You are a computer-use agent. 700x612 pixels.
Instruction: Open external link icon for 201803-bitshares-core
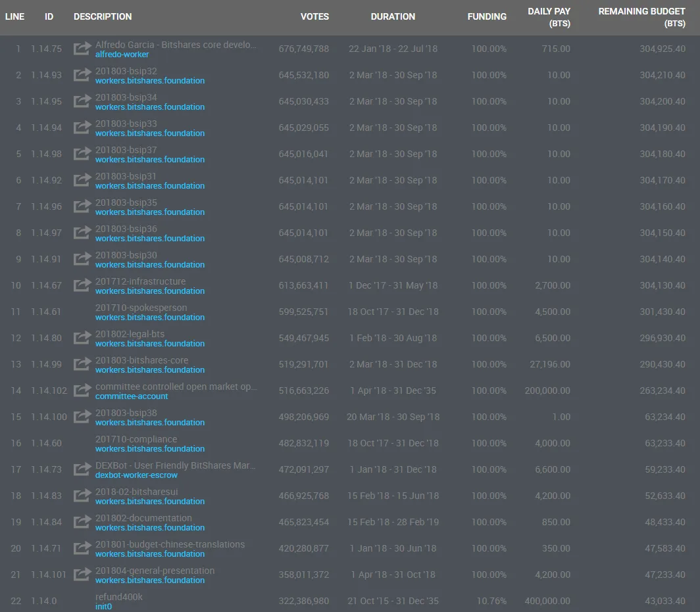[82, 364]
